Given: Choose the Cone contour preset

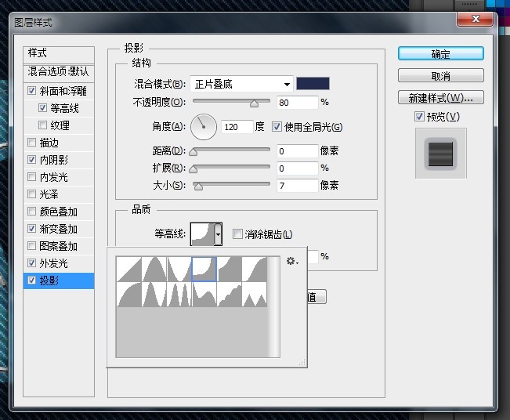Looking at the screenshot, I should pos(154,269).
